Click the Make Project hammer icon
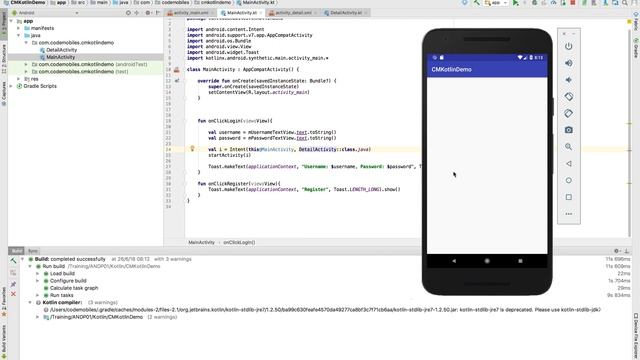The width and height of the screenshot is (640, 360). tap(476, 3)
